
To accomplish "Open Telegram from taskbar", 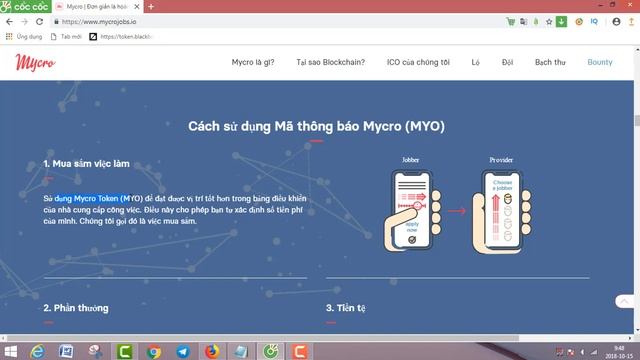I will pos(183,351).
